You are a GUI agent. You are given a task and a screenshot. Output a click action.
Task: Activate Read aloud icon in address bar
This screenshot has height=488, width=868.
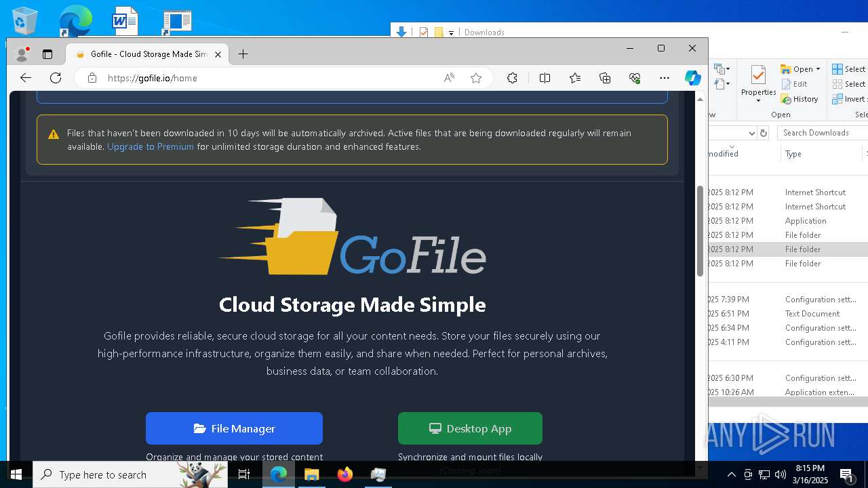pos(449,78)
